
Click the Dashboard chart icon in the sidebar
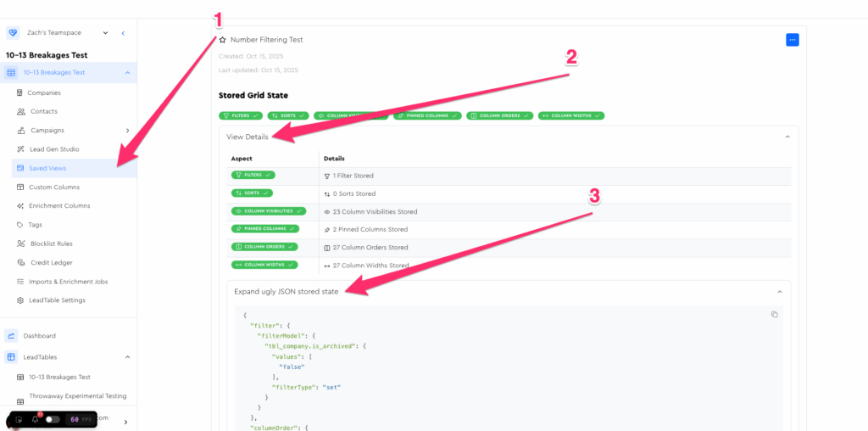tap(12, 336)
